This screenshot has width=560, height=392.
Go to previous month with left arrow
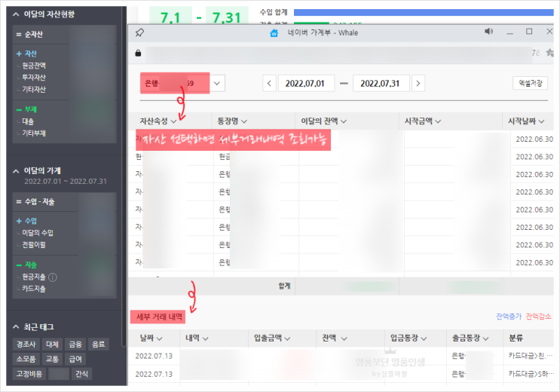(x=269, y=84)
